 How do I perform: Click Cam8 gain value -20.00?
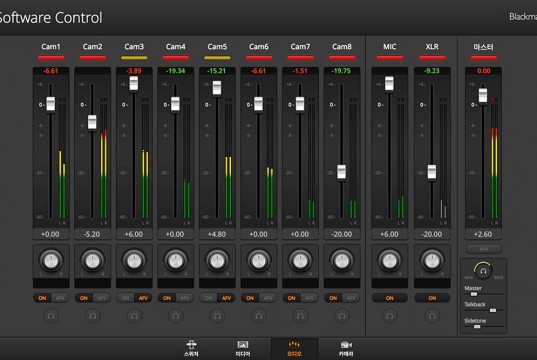tap(342, 234)
